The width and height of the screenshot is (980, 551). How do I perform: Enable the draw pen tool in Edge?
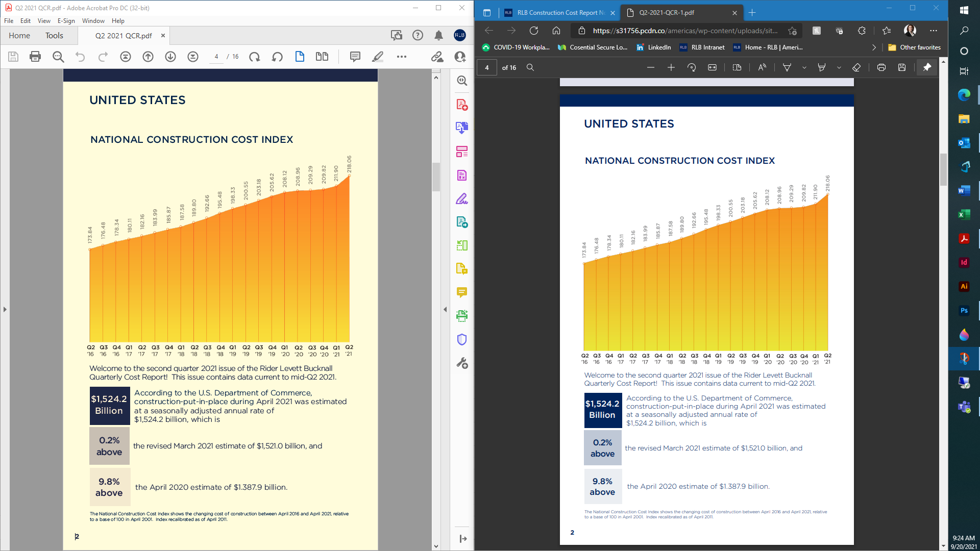click(788, 67)
